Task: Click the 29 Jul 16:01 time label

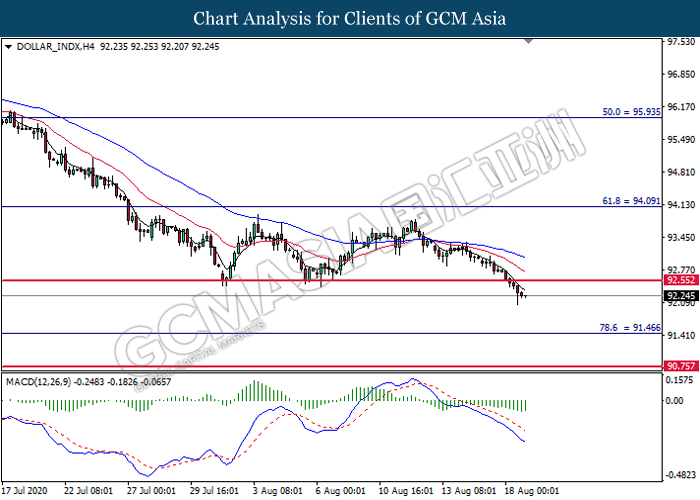Action: coord(214,491)
